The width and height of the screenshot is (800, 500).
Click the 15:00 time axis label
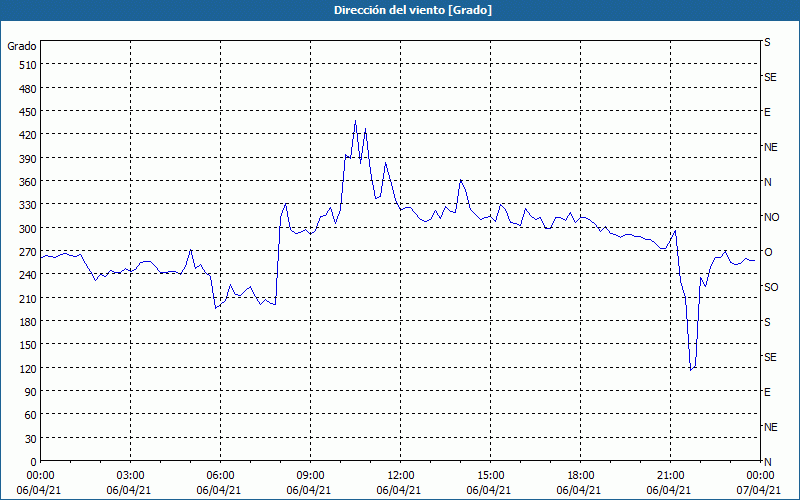[x=490, y=476]
